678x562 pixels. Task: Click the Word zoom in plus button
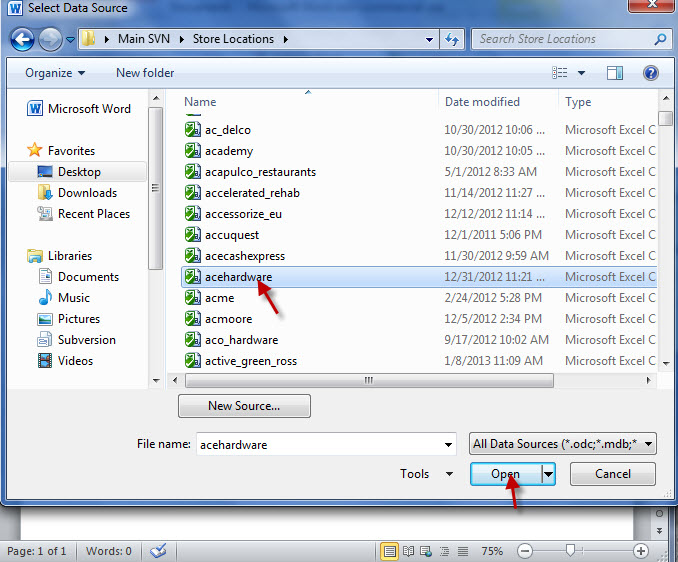pos(641,551)
